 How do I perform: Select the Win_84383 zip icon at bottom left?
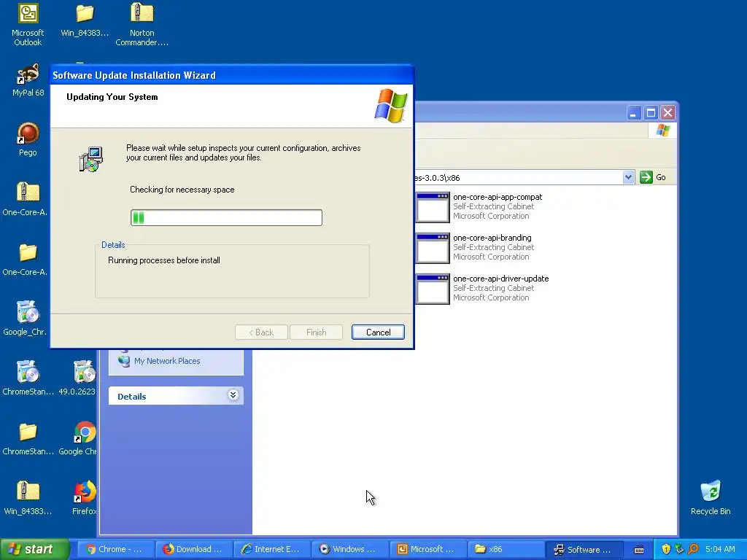28,491
